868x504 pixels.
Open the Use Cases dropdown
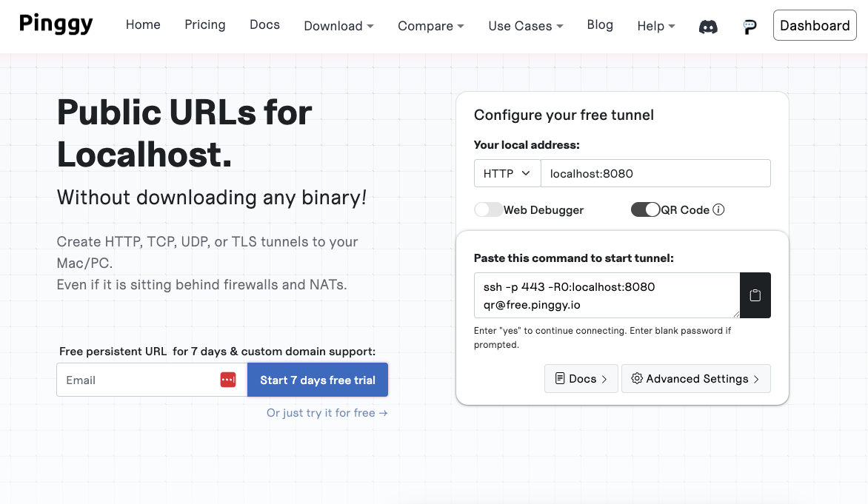[526, 26]
